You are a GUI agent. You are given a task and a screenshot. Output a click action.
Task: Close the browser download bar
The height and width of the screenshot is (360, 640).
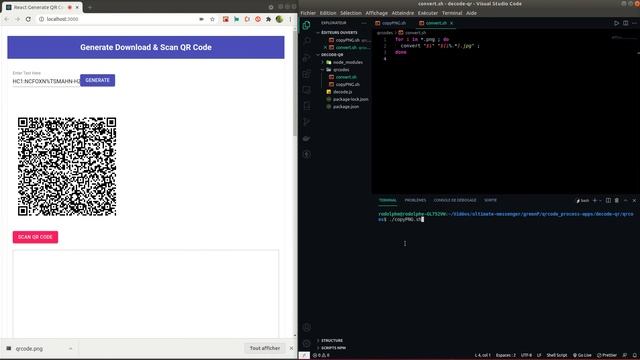(x=291, y=348)
